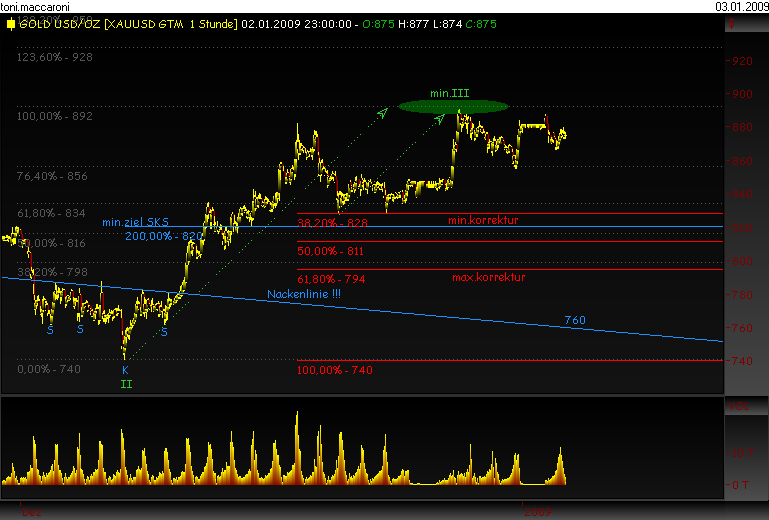Click the '10 T' volume axis value

(742, 453)
